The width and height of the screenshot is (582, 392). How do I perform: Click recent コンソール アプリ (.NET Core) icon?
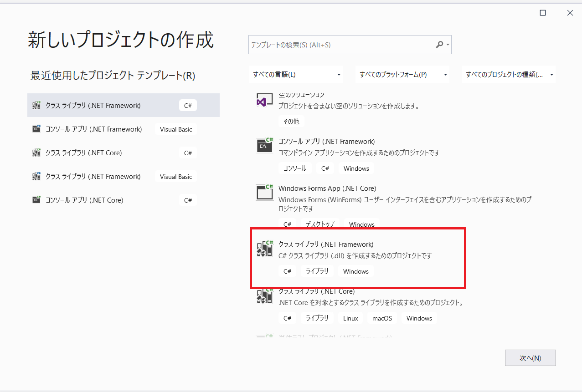[x=36, y=200]
